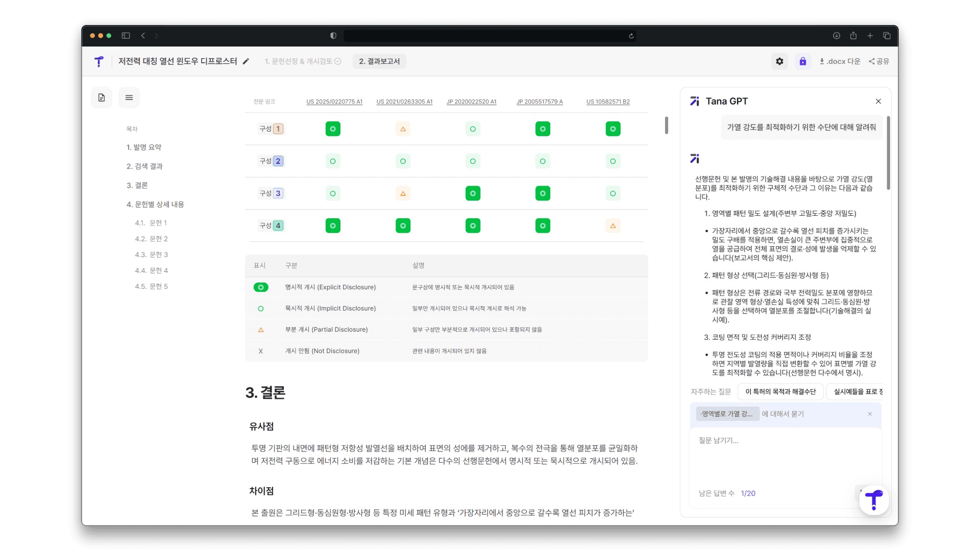
Task: Jump to 4.3. 문헌 3 in outline
Action: pos(151,255)
